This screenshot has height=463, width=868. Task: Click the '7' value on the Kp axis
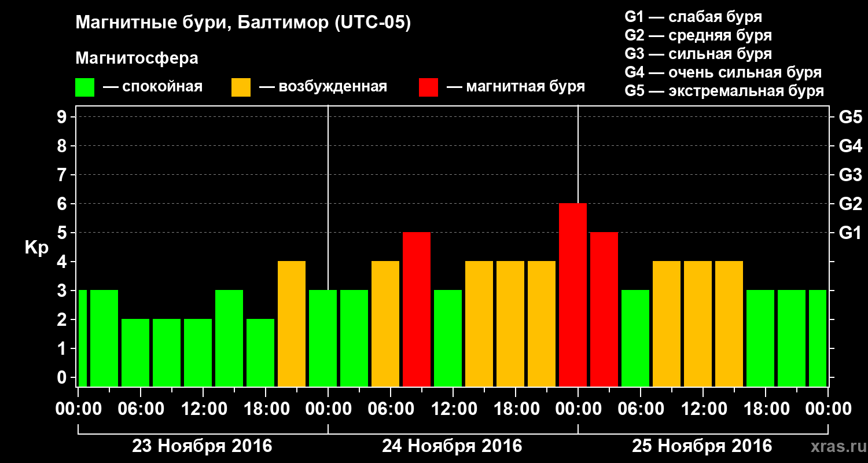[x=63, y=175]
